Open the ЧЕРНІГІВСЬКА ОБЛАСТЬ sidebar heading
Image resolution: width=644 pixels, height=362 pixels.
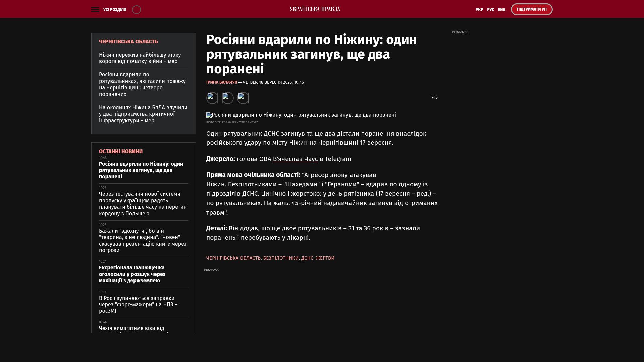128,42
